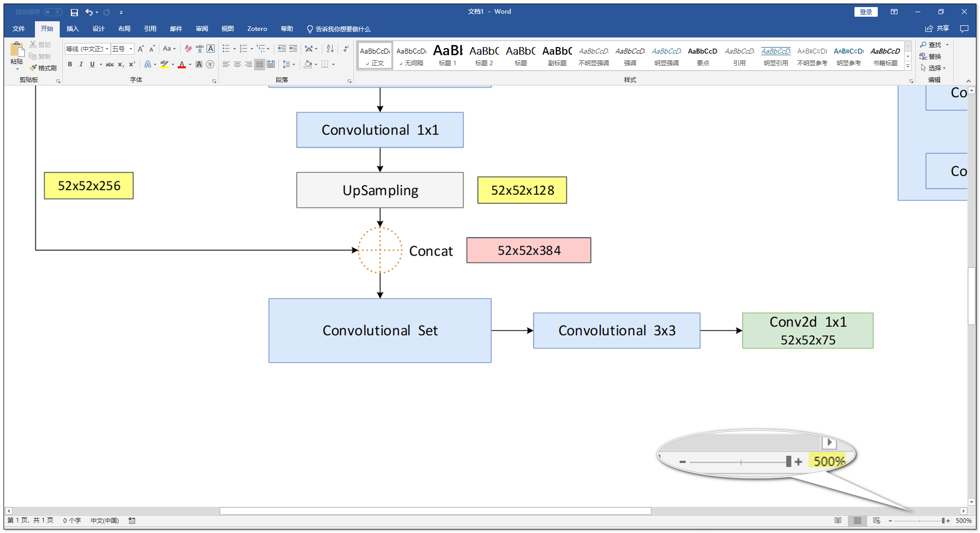Open the Zotero tab
Image resolution: width=980 pixels, height=533 pixels.
257,29
